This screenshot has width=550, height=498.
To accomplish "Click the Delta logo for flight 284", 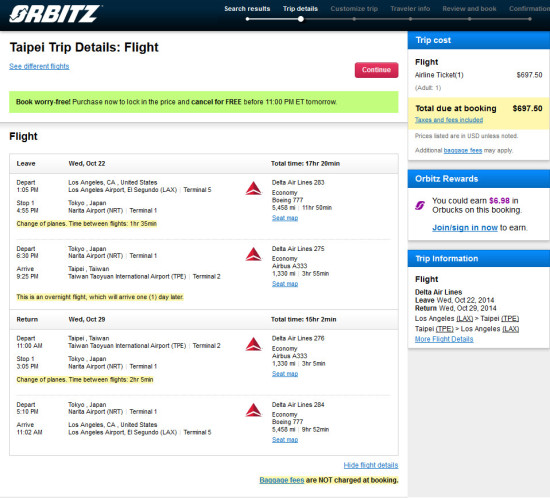I will click(x=253, y=410).
